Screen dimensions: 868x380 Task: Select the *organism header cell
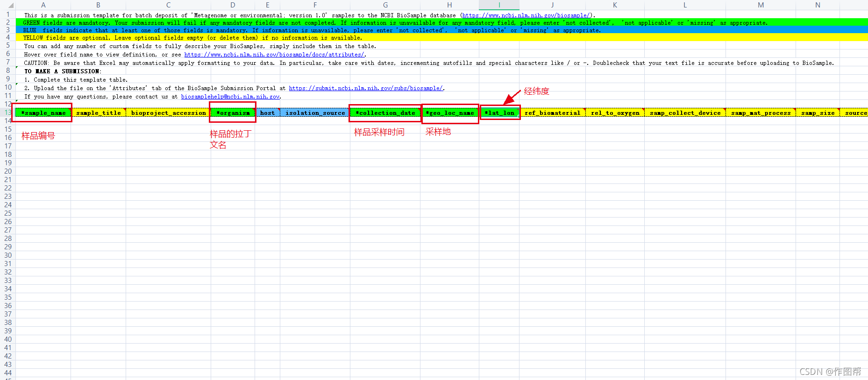coord(233,113)
